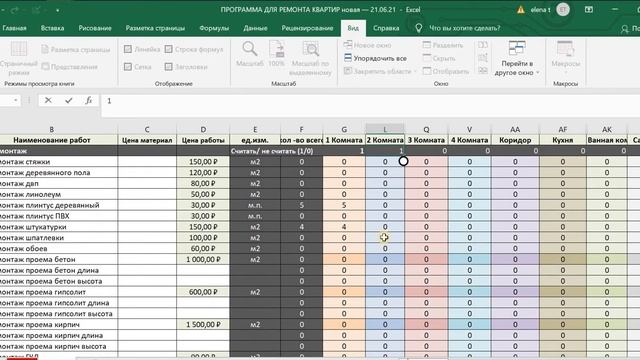This screenshot has width=640, height=360.
Task: Switch to Разметка страницы view in the ribbon
Action: pyautogui.click(x=76, y=49)
